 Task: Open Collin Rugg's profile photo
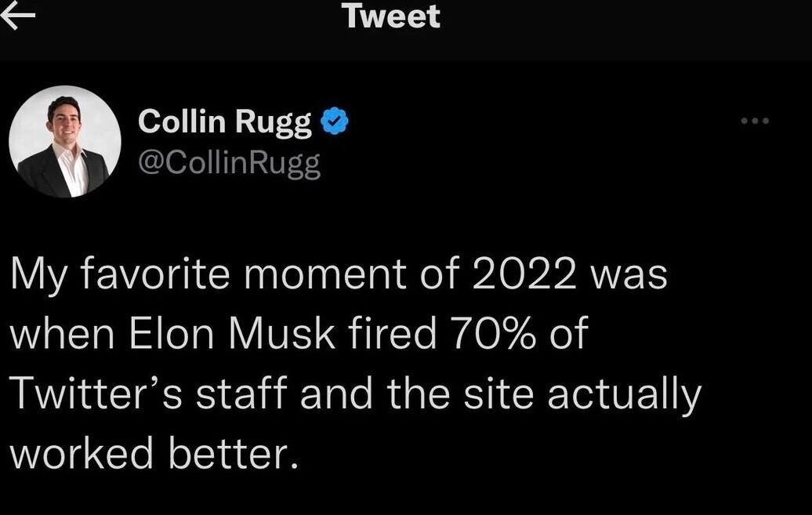(65, 142)
